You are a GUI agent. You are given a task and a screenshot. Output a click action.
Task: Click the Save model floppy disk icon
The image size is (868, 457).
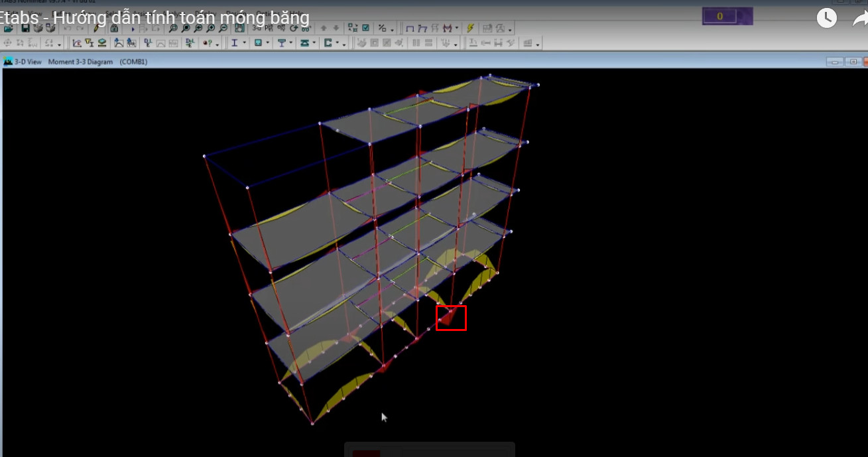pyautogui.click(x=25, y=29)
